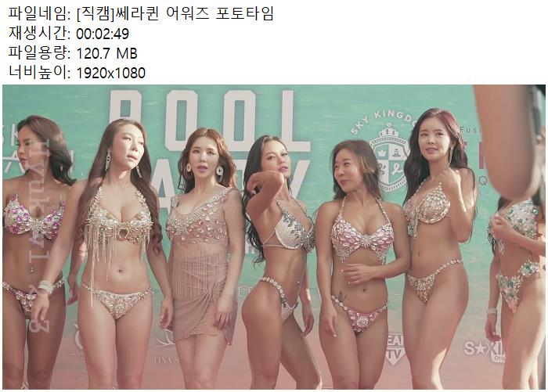Click the [직캠] tag in the filename
Viewport: 548px width, 392px height.
tap(95, 14)
